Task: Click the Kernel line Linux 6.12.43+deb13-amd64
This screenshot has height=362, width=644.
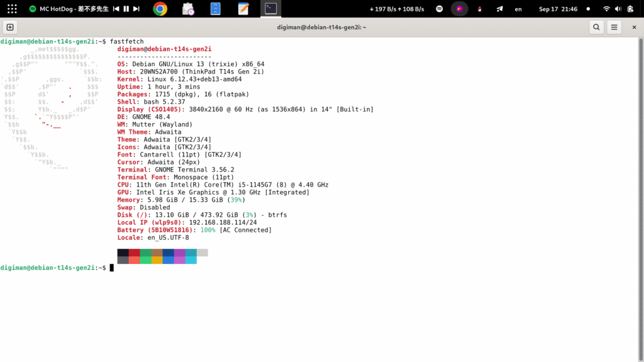Action: pyautogui.click(x=179, y=79)
